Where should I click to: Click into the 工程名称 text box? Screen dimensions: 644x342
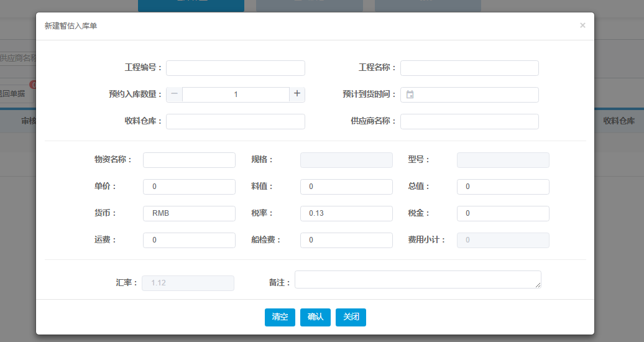(469, 68)
